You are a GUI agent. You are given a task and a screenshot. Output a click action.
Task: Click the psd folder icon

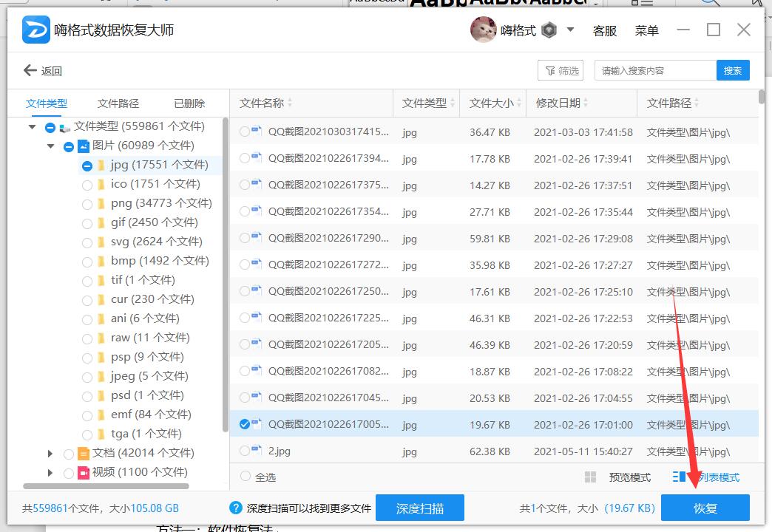(101, 395)
